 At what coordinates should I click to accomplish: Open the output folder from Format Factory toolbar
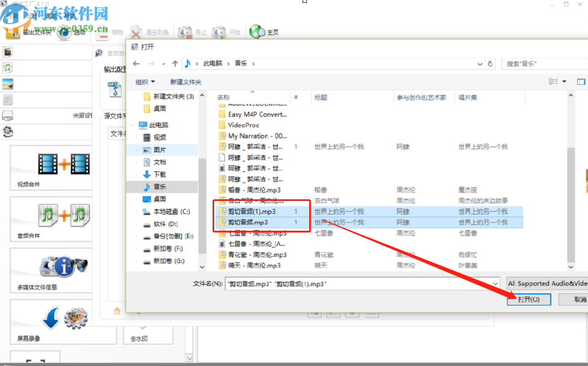pos(28,33)
